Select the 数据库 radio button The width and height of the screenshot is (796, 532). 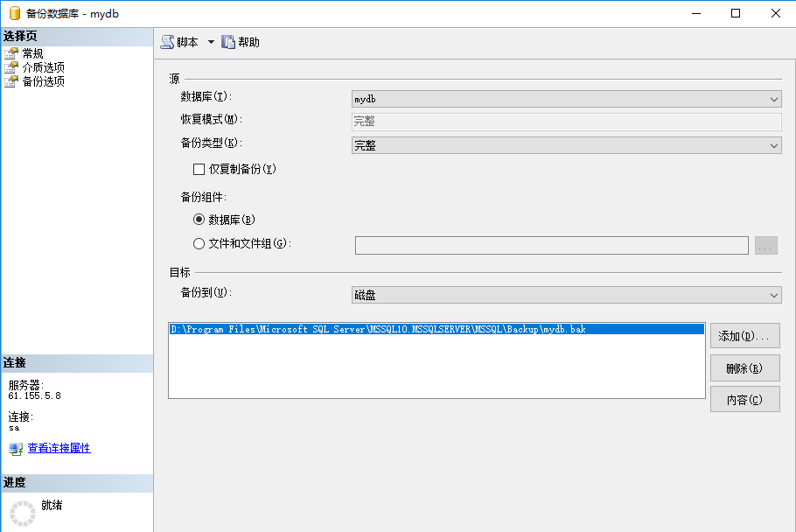[199, 220]
